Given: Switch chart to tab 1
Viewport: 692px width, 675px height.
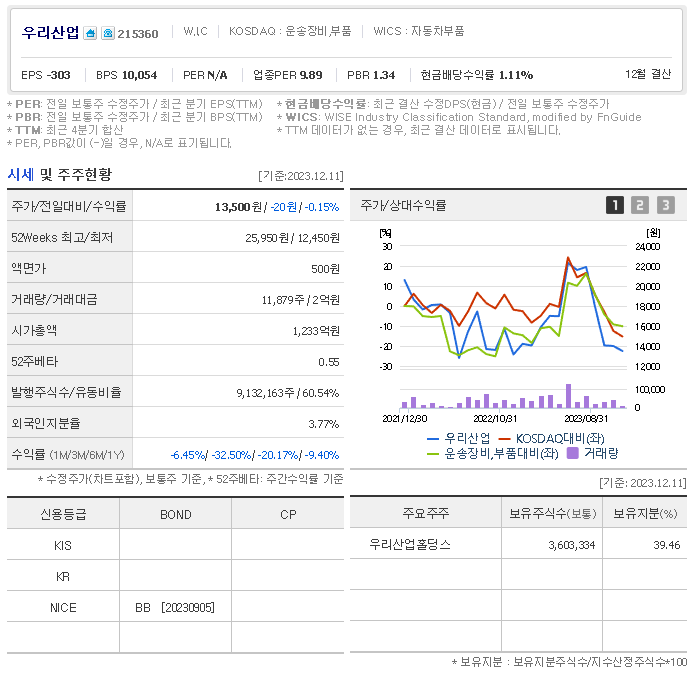Looking at the screenshot, I should pos(615,205).
